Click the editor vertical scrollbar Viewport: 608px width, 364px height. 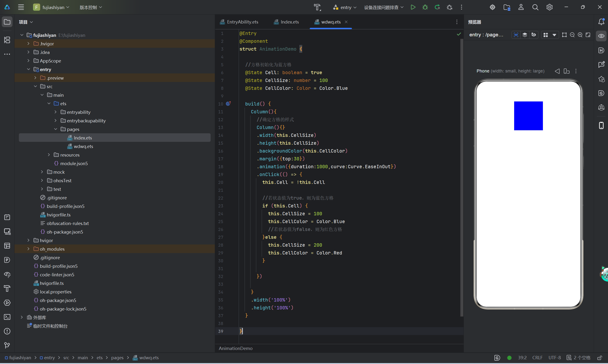click(x=462, y=177)
